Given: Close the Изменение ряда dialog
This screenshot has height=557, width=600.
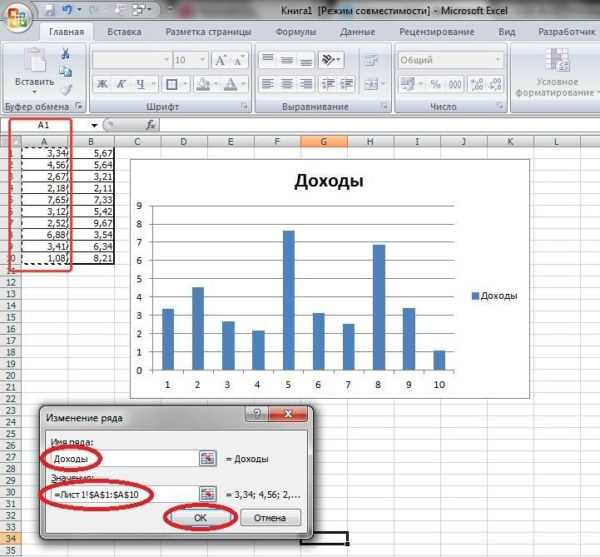Looking at the screenshot, I should tap(288, 413).
